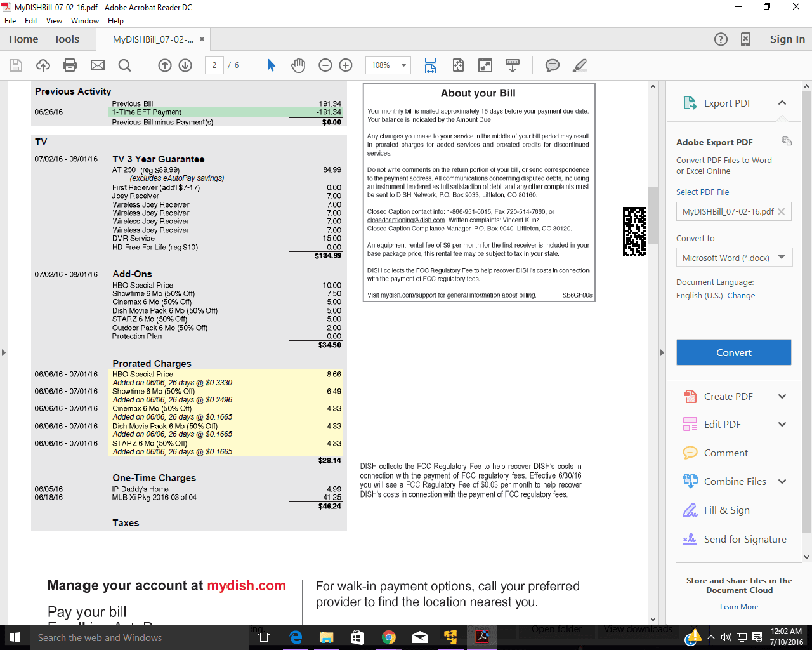Click the Adobe Export PDF copy icon
This screenshot has width=812, height=650.
pos(787,141)
